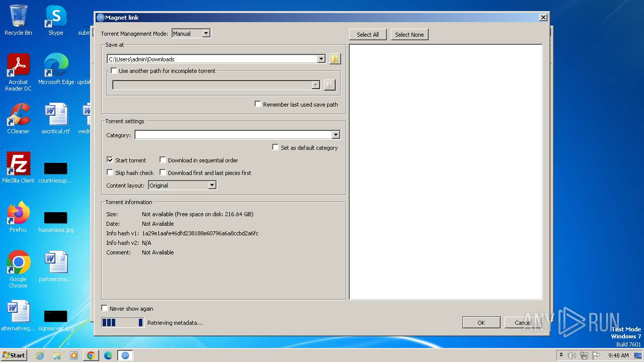Tick the Never show again checkbox

point(105,308)
